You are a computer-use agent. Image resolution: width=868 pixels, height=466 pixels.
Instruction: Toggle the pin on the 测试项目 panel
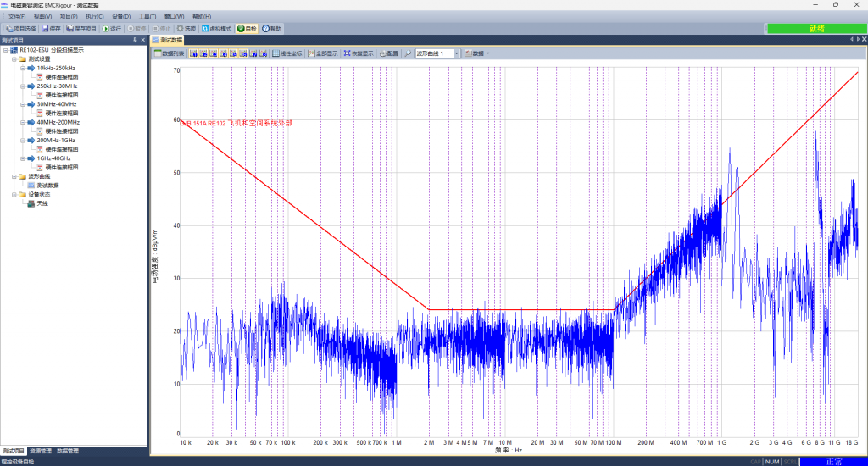coord(135,40)
